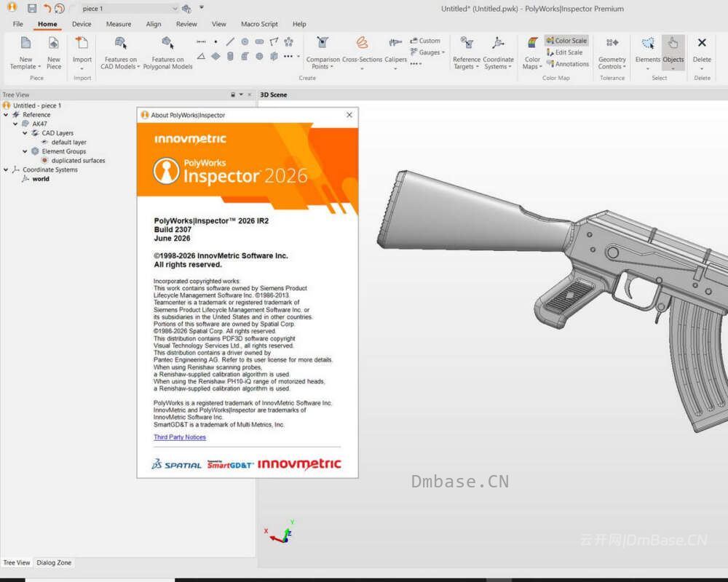Click the Import icon
Viewport: 728px width, 582px height.
(x=82, y=43)
